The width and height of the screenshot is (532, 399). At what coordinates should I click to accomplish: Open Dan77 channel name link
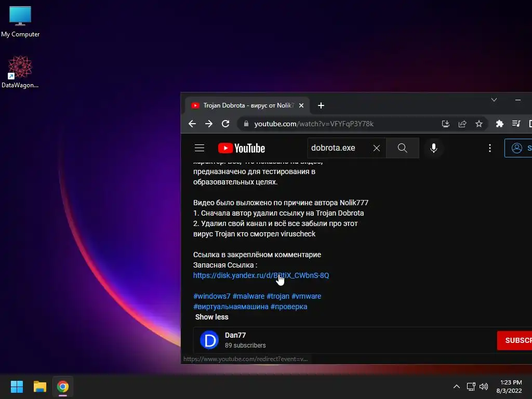pyautogui.click(x=235, y=335)
